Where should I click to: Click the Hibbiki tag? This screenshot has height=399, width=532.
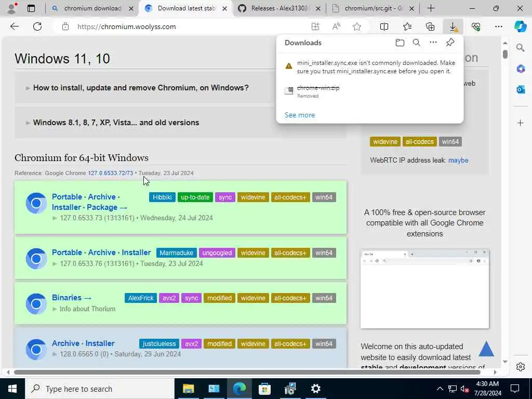coord(162,197)
